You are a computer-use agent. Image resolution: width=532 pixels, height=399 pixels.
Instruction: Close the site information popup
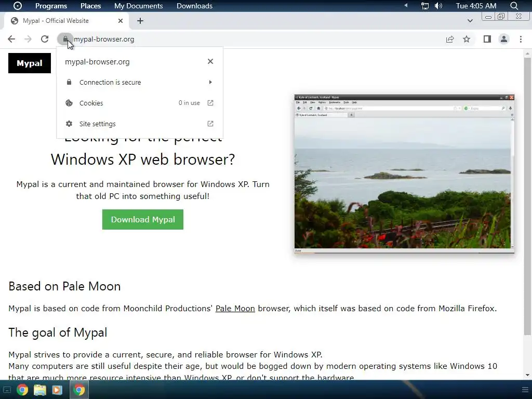point(210,61)
